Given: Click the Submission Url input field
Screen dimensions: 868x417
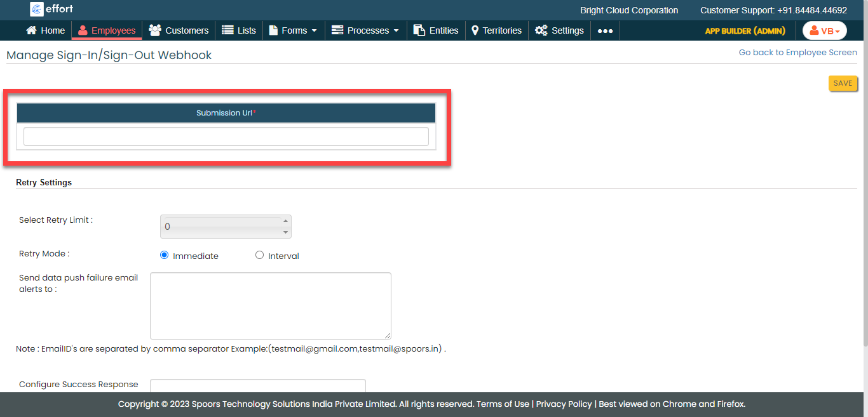Looking at the screenshot, I should click(226, 136).
